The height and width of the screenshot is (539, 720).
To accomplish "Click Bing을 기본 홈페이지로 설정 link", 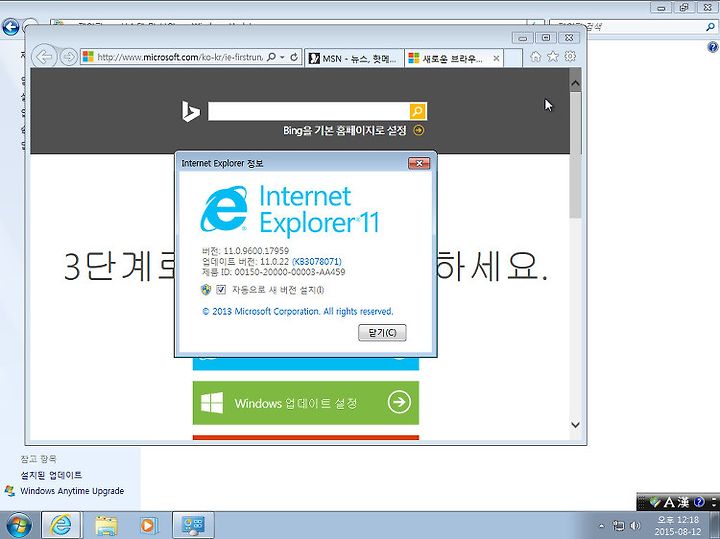I will (x=345, y=131).
